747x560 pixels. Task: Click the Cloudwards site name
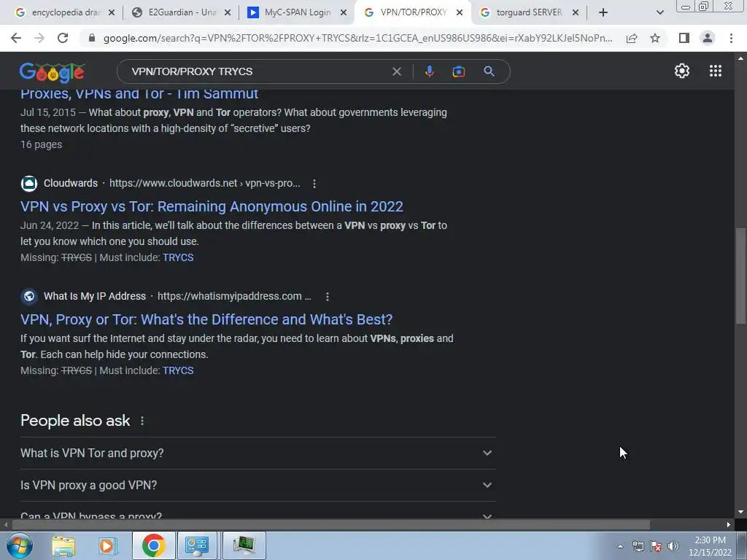[x=71, y=183]
